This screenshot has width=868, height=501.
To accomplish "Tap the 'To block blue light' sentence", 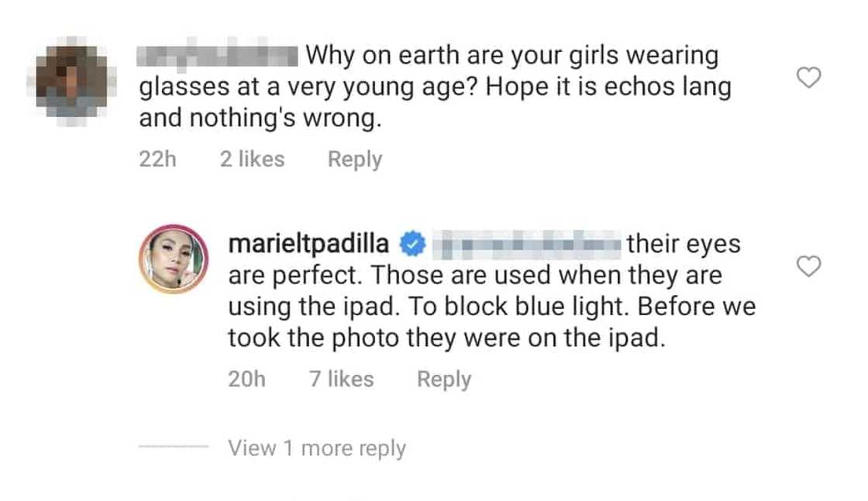I will coord(527,307).
